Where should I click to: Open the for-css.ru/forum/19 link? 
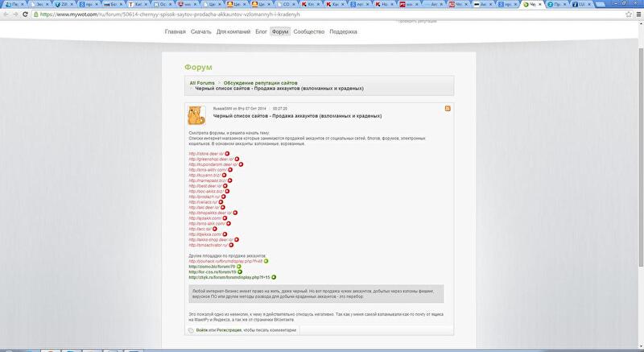[x=212, y=271]
